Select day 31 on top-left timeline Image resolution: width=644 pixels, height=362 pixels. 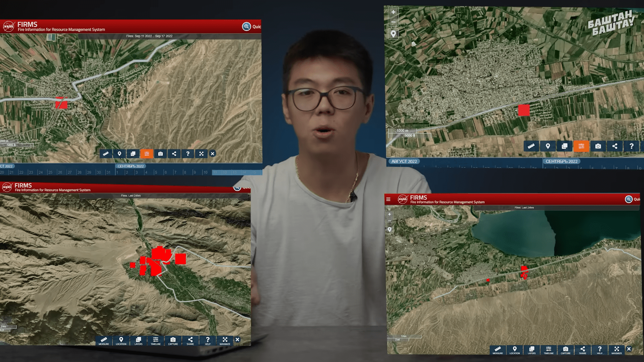(x=108, y=172)
